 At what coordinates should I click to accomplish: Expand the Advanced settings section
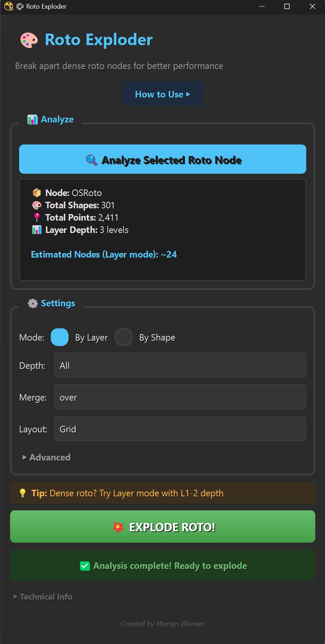point(46,457)
